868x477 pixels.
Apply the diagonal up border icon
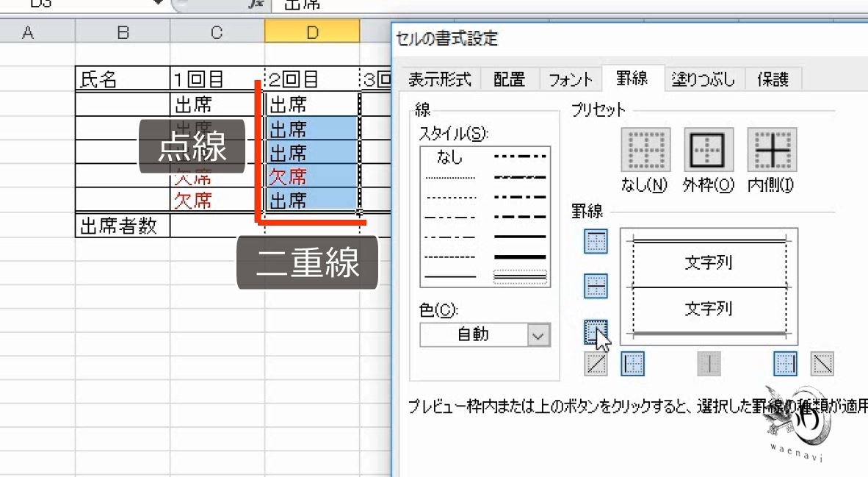[x=596, y=363]
